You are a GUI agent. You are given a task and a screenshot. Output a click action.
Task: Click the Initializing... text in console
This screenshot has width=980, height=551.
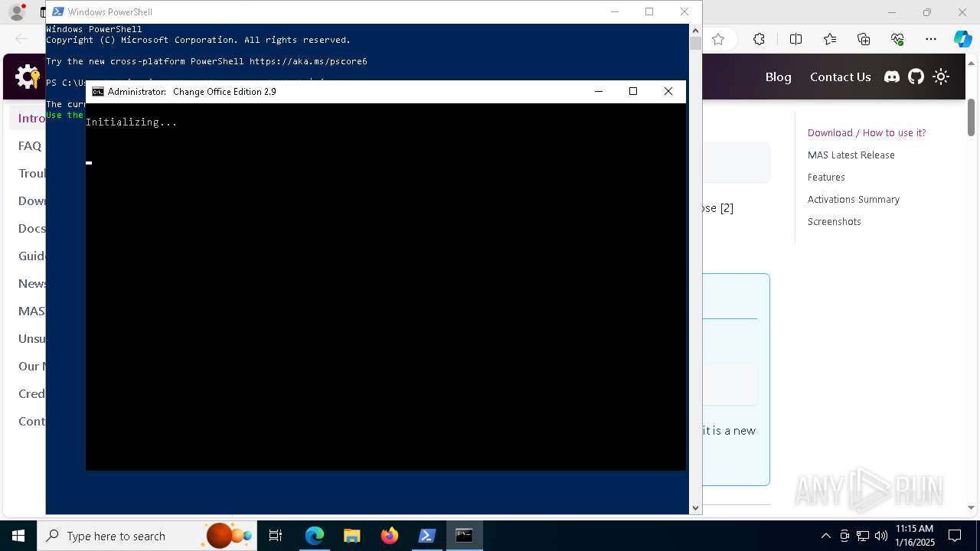[x=132, y=122]
